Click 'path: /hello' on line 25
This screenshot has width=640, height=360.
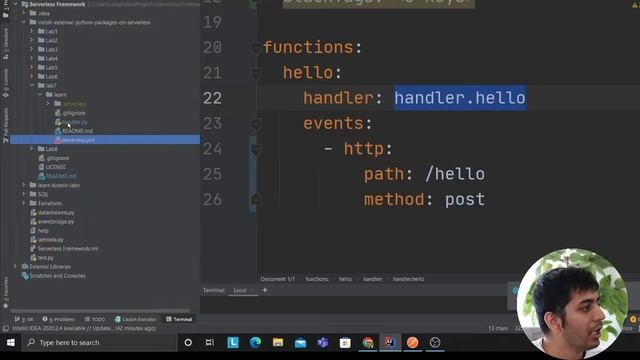(x=424, y=174)
